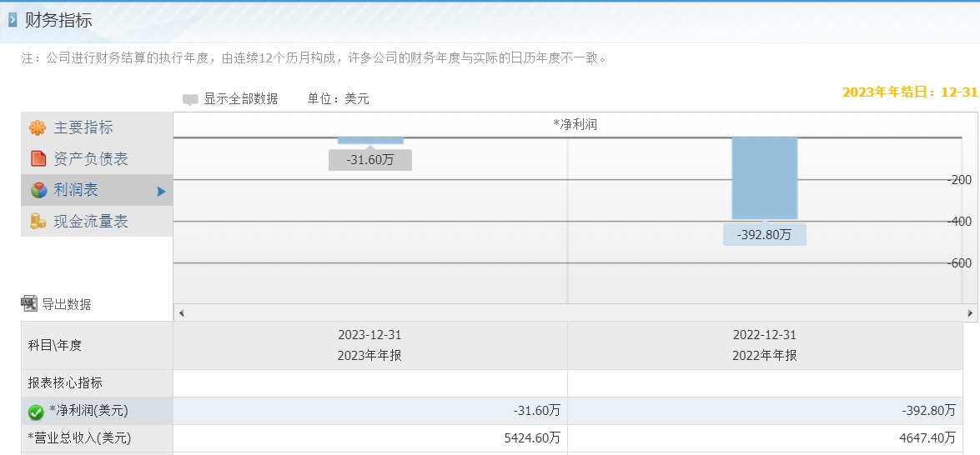This screenshot has width=980, height=455.
Task: Click the green checkmark beside 净利润
Action: point(36,412)
